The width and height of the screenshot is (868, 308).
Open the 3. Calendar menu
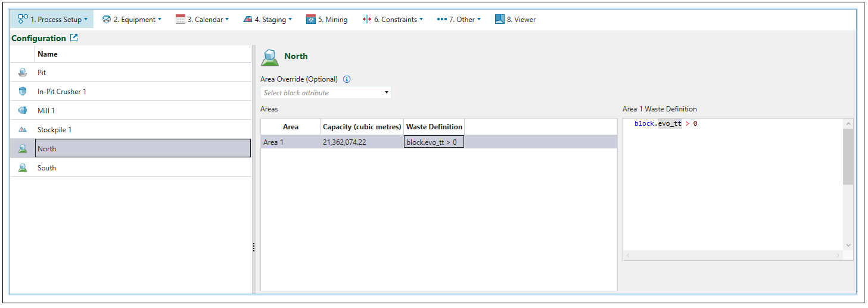tap(202, 20)
